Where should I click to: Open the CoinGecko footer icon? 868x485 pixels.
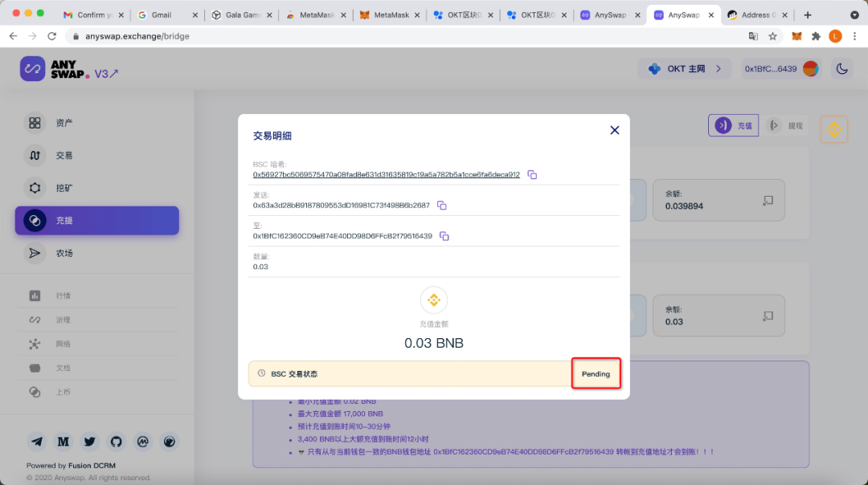[170, 442]
